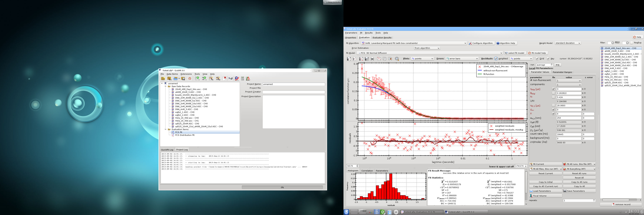Disable the Grid checkbox
644x215 pixels.
pyautogui.click(x=537, y=59)
